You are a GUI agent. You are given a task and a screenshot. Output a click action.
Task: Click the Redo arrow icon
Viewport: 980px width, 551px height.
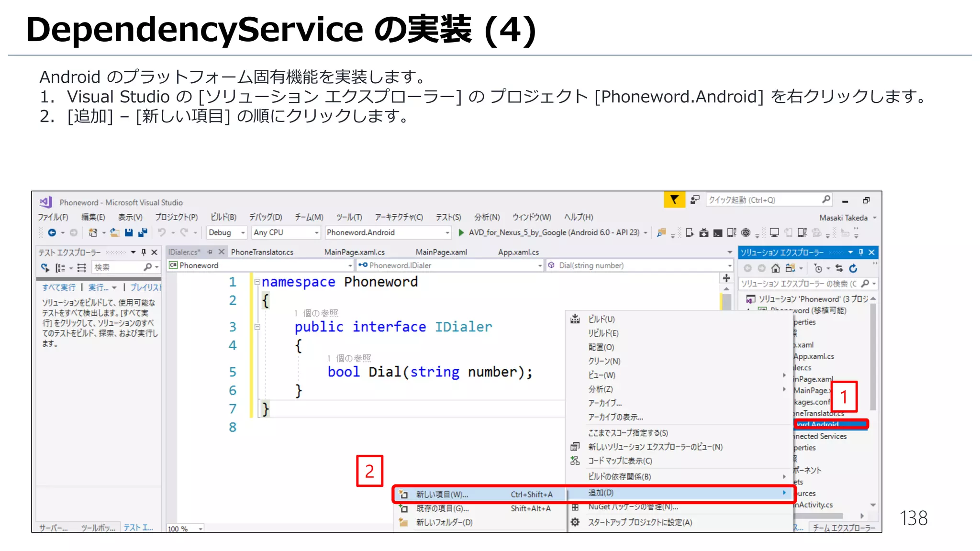point(184,232)
